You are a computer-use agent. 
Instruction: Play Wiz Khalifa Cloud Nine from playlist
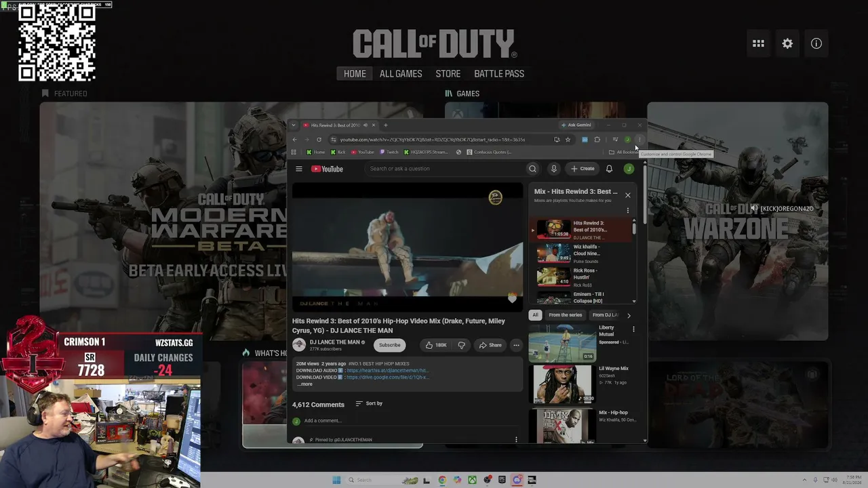tap(583, 253)
